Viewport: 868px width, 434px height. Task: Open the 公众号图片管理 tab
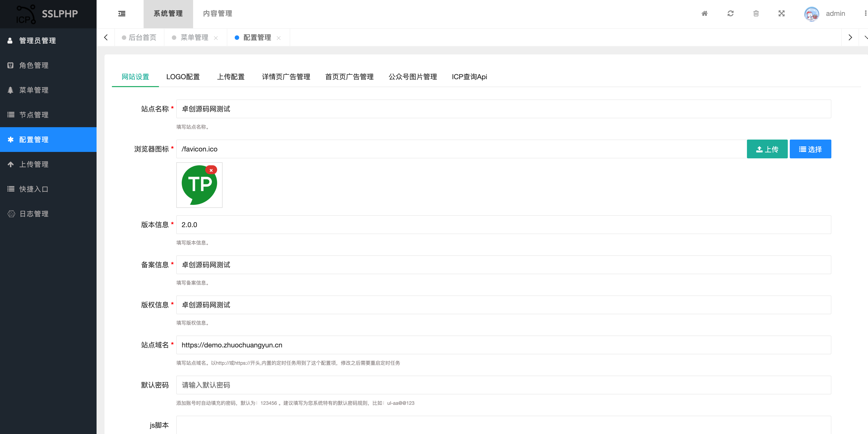pos(412,77)
